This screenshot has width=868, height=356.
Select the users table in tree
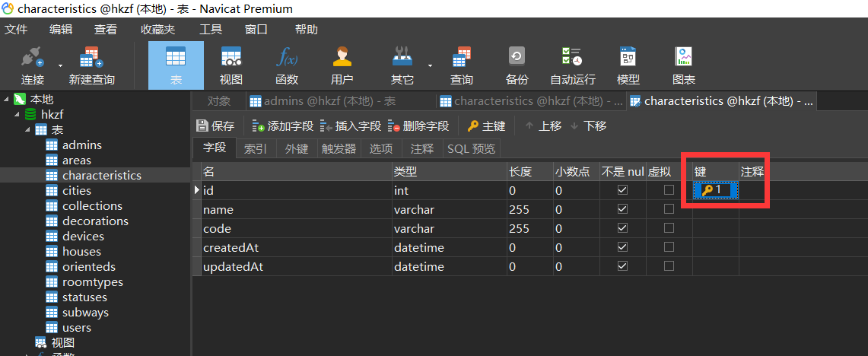pyautogui.click(x=76, y=328)
